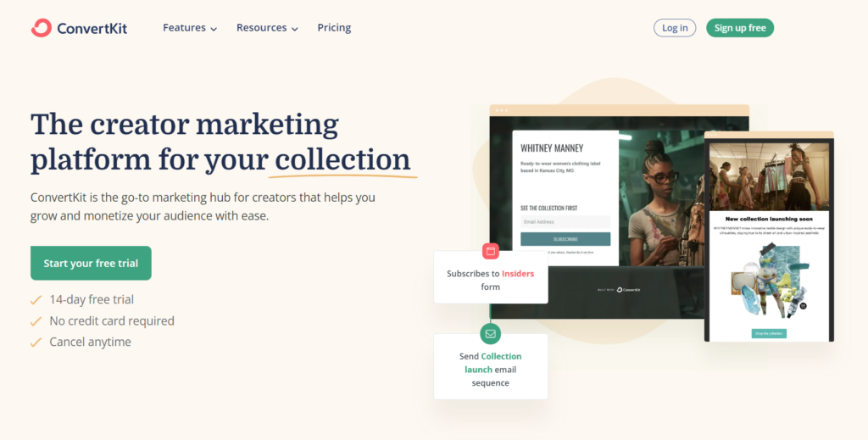This screenshot has width=868, height=440.
Task: Click the Insiders form link
Action: click(518, 273)
